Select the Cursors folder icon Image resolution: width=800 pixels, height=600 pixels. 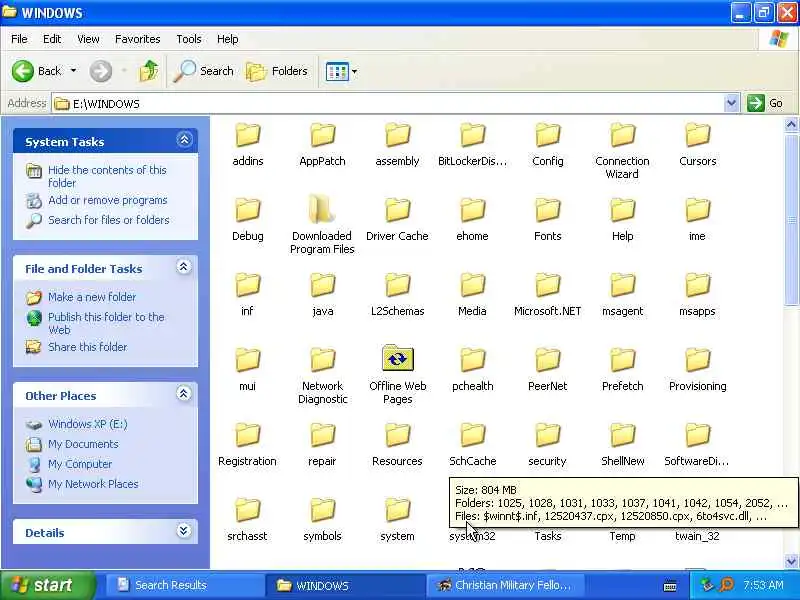click(697, 136)
